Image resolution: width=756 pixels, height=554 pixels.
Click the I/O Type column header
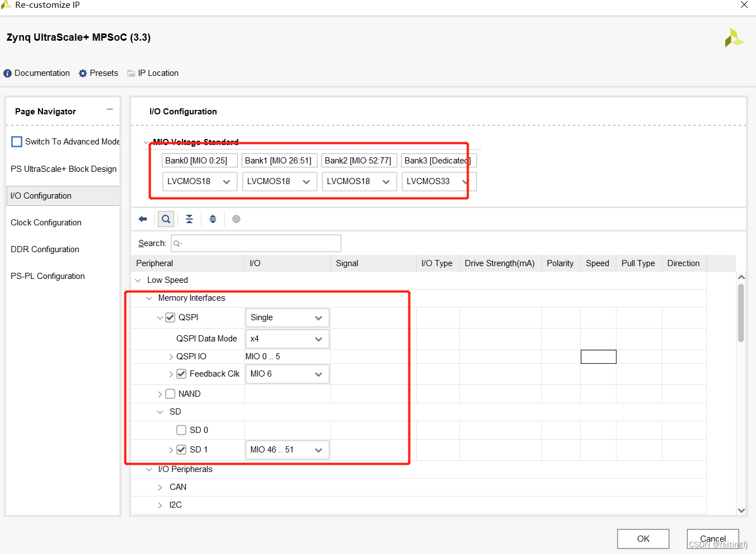click(x=438, y=263)
